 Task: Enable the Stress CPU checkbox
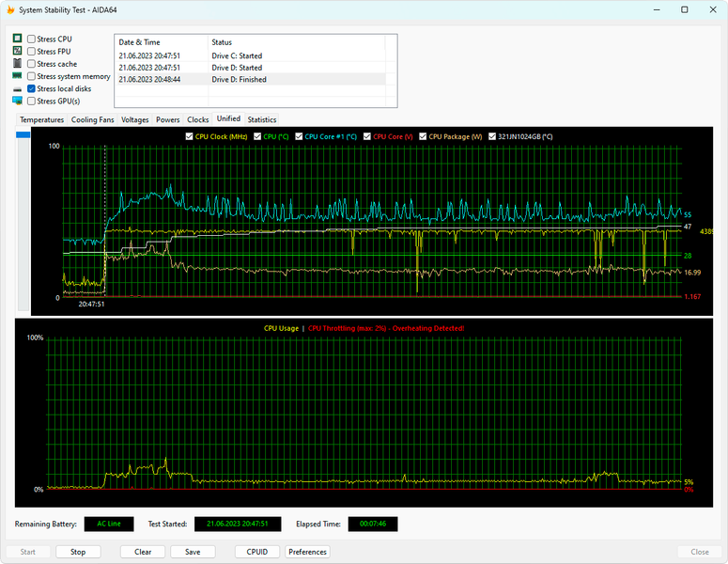(x=32, y=39)
